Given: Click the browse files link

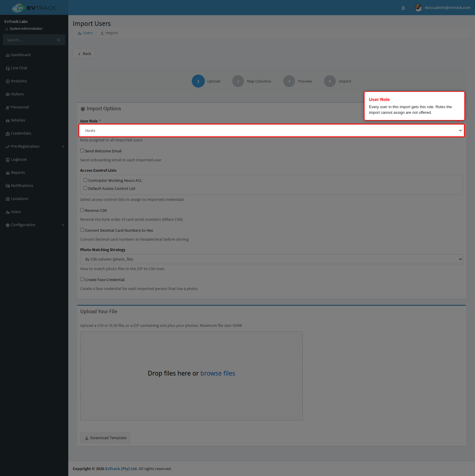Looking at the screenshot, I should tap(218, 373).
